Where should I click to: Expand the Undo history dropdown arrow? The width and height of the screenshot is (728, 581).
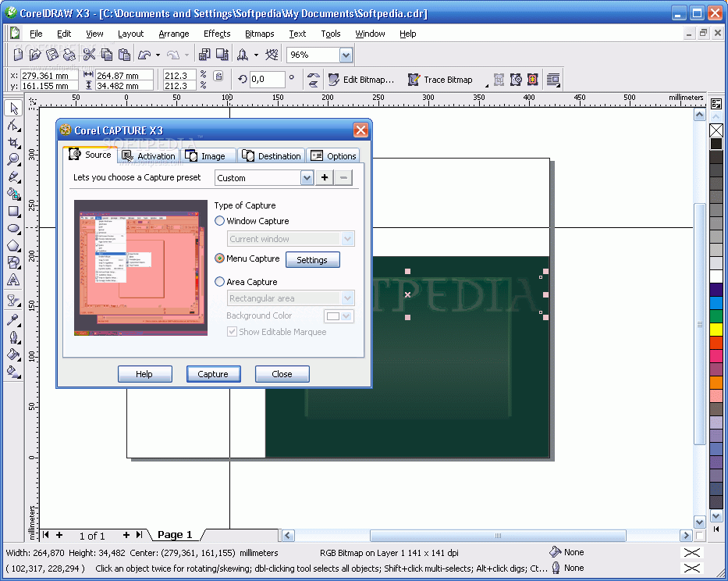point(158,55)
